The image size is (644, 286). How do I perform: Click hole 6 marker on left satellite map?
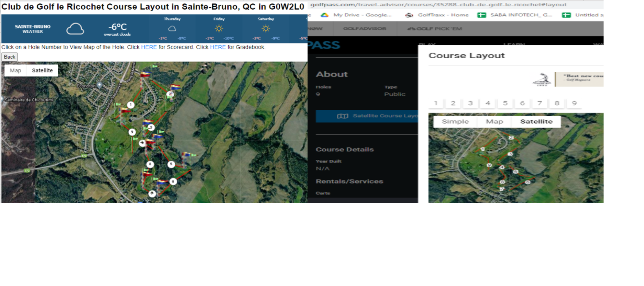pyautogui.click(x=173, y=182)
